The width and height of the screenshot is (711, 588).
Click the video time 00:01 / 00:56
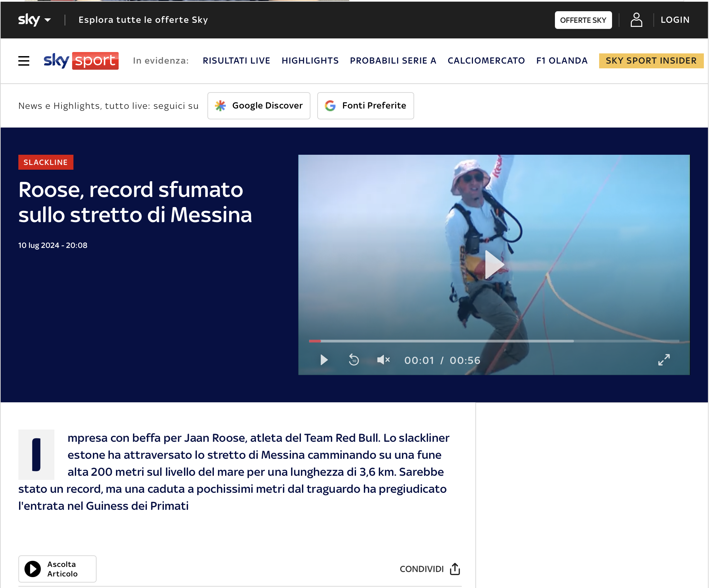pyautogui.click(x=442, y=360)
